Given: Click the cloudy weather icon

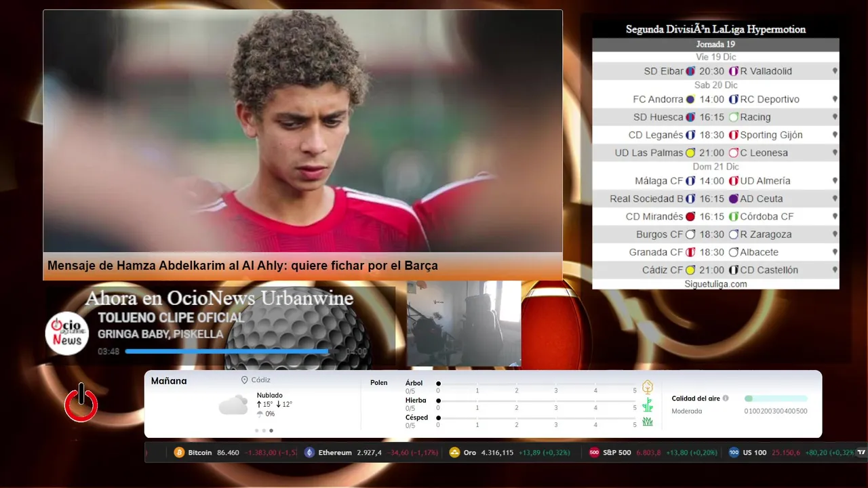Looking at the screenshot, I should click(x=233, y=405).
